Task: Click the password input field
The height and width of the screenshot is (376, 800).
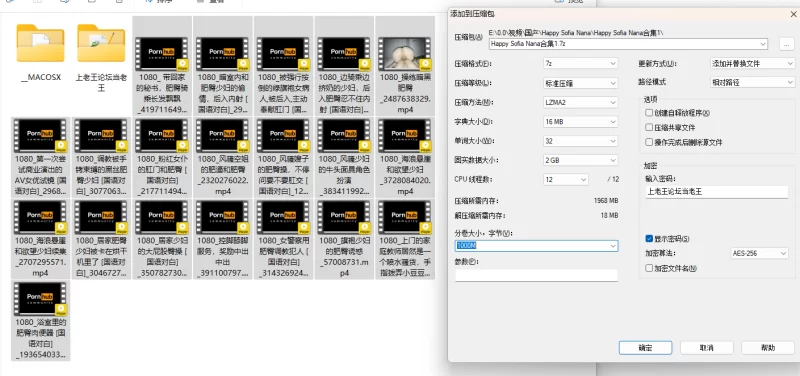Action: pyautogui.click(x=717, y=192)
